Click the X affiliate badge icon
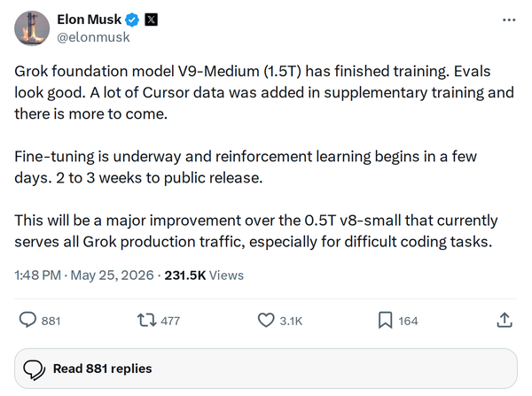Screen dimensions: 532x396 [151, 19]
